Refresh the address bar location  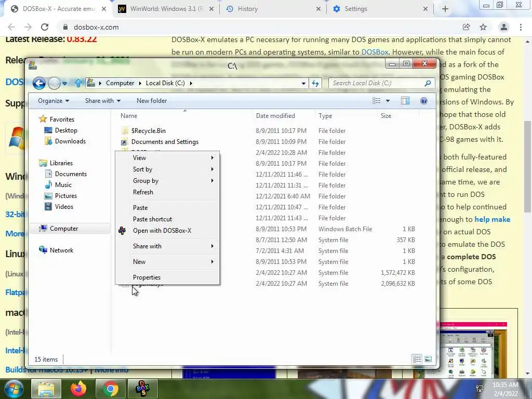click(315, 83)
